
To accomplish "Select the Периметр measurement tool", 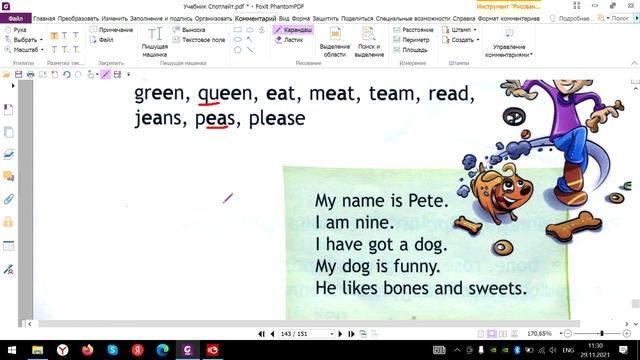I will click(x=411, y=40).
